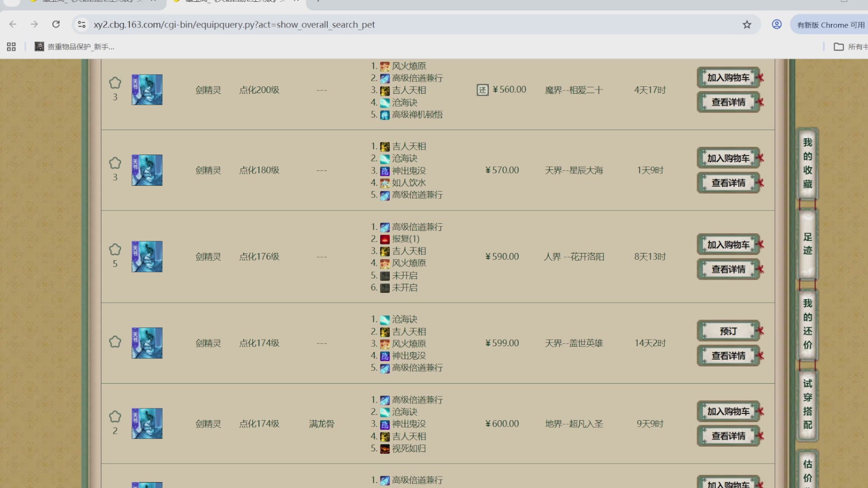Open 我的收藏 side tab
The width and height of the screenshot is (868, 488).
(807, 163)
